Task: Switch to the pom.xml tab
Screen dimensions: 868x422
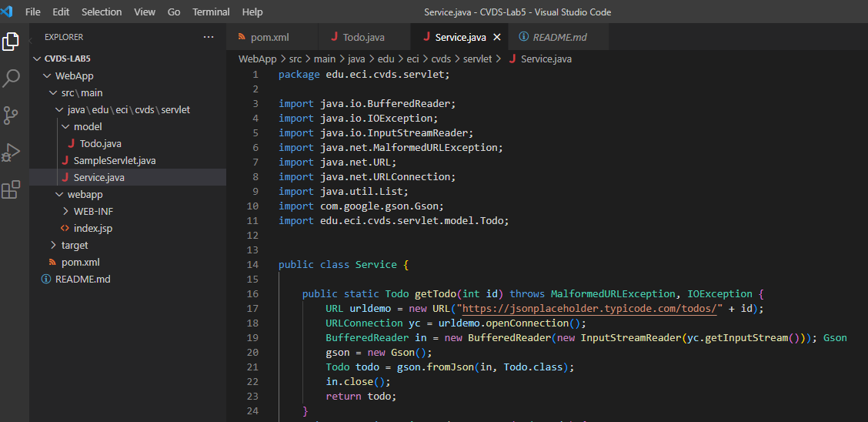Action: [x=272, y=37]
